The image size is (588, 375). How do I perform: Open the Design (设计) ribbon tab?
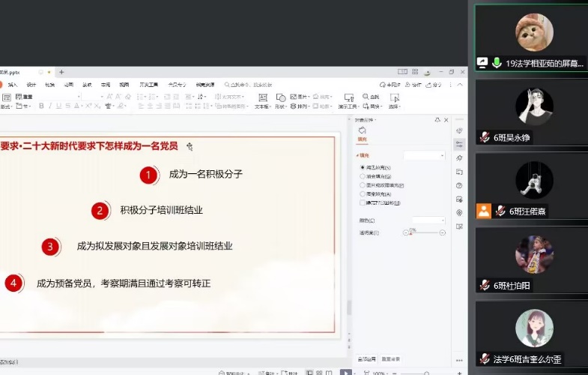tap(31, 85)
